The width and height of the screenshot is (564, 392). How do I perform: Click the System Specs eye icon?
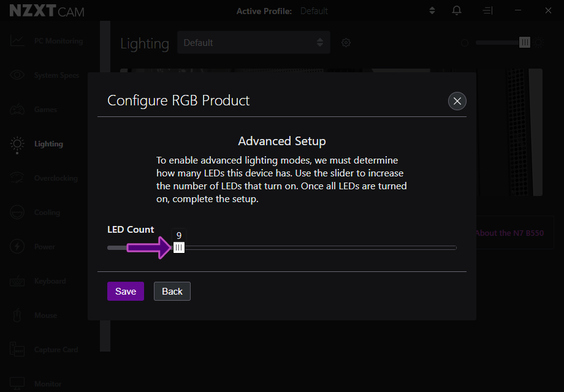coord(17,75)
